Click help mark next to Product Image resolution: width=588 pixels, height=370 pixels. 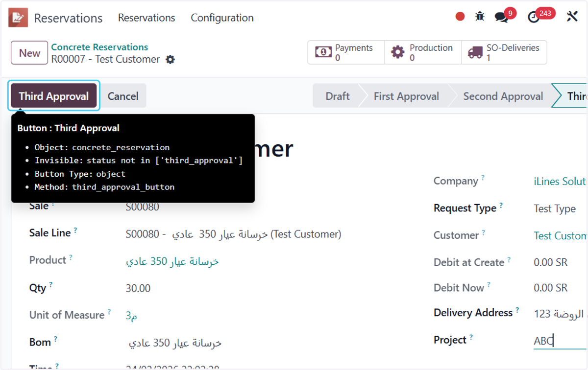click(71, 257)
